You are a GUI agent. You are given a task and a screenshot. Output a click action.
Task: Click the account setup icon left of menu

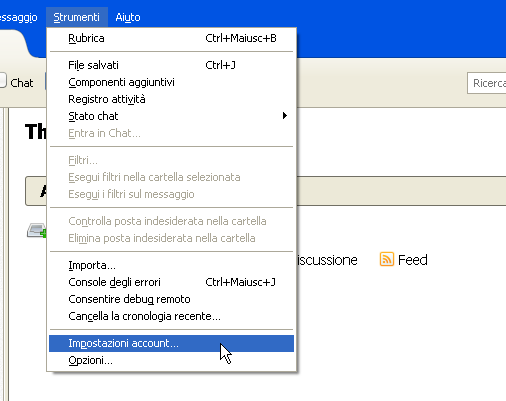[x=36, y=230]
